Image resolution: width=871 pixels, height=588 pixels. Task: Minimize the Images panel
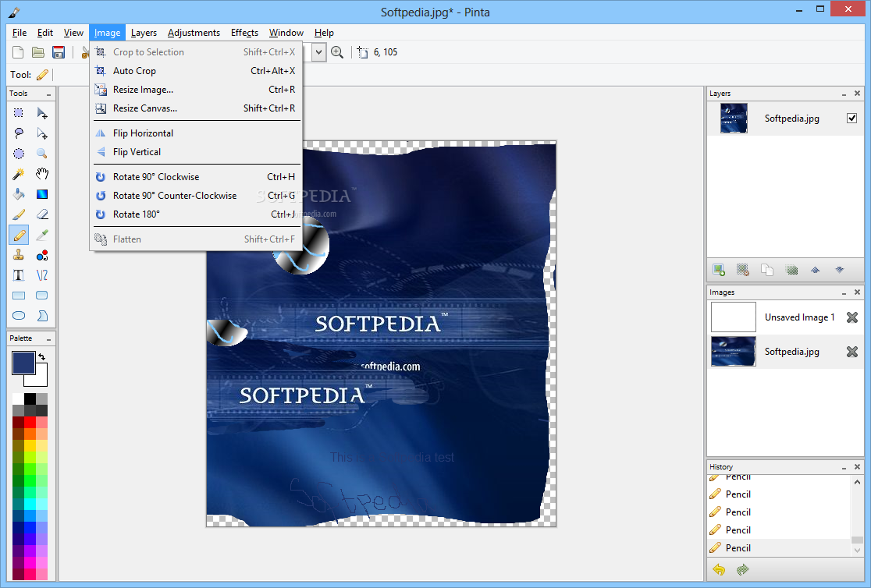click(844, 292)
